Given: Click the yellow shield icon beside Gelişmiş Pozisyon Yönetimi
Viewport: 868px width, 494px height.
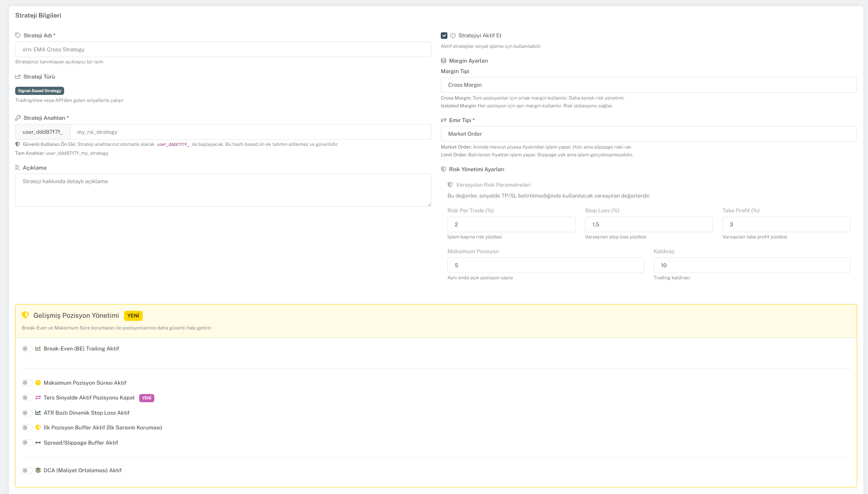Looking at the screenshot, I should pos(25,315).
